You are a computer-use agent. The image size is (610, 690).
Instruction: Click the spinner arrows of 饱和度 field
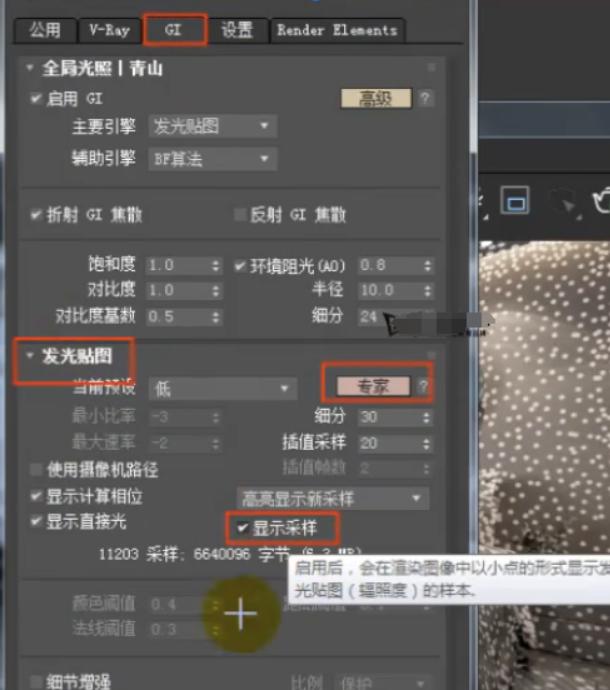pos(215,266)
